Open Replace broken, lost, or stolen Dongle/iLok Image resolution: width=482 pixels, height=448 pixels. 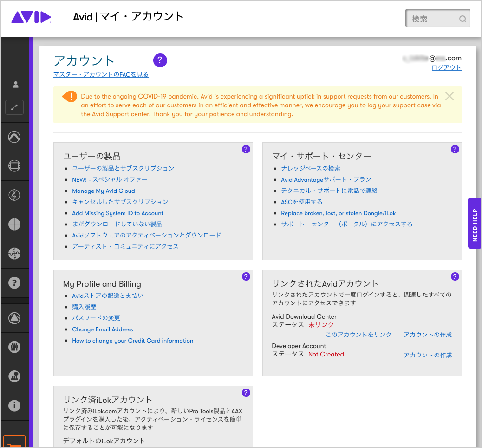click(x=338, y=213)
